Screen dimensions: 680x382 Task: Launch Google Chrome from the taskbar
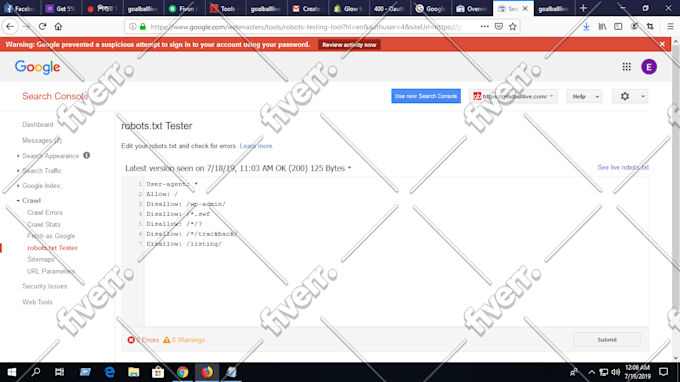(183, 372)
